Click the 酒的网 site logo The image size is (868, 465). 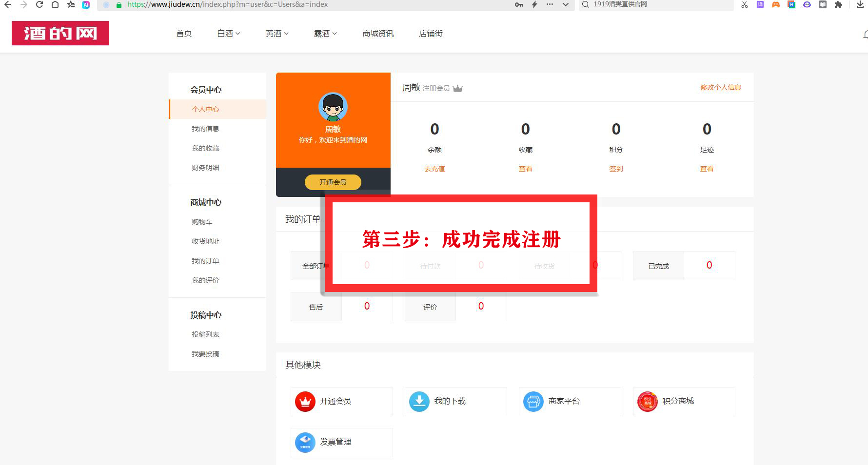pos(60,33)
